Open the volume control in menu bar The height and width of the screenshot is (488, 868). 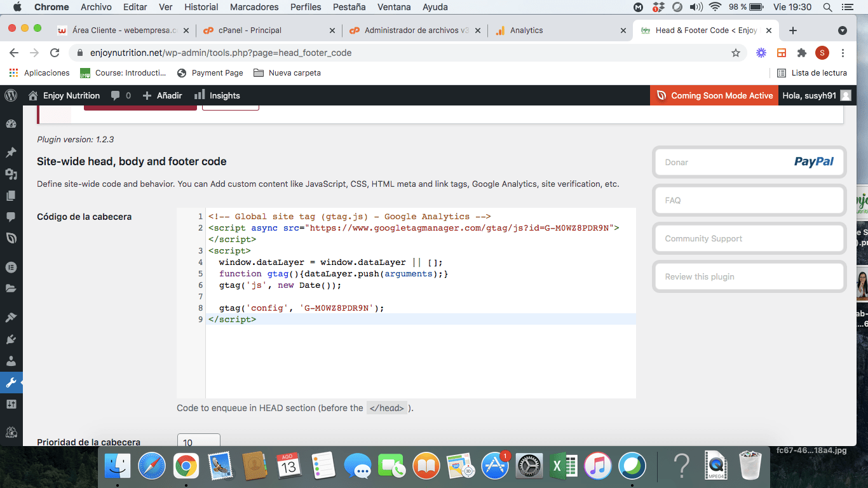pos(696,7)
